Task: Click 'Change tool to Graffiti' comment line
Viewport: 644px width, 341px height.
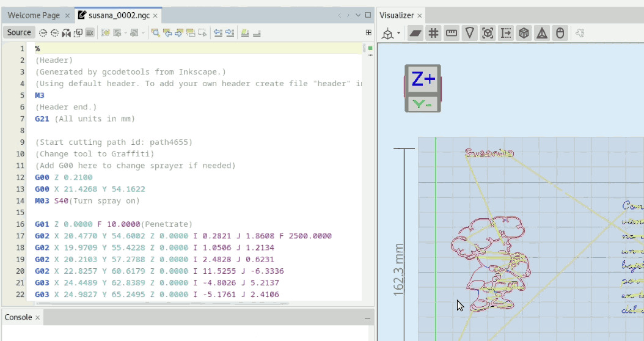Action: pos(95,154)
